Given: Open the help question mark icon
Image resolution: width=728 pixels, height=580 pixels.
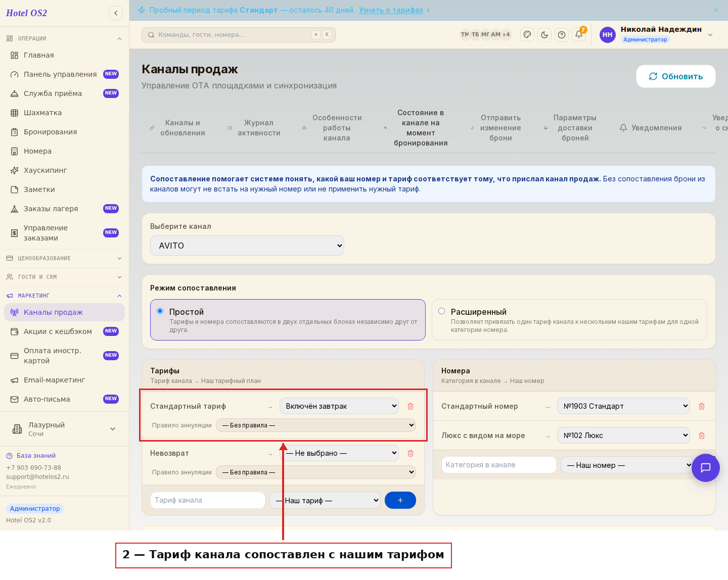Looking at the screenshot, I should (562, 35).
